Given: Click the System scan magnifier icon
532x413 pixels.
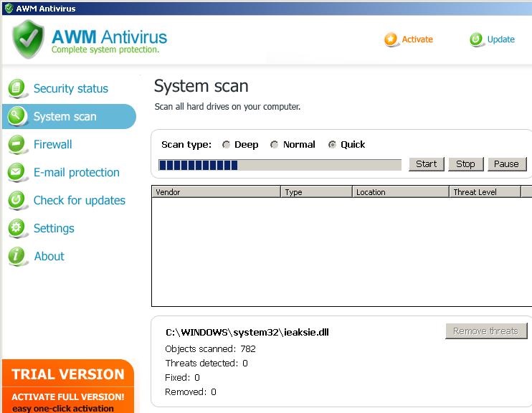Looking at the screenshot, I should click(x=16, y=116).
